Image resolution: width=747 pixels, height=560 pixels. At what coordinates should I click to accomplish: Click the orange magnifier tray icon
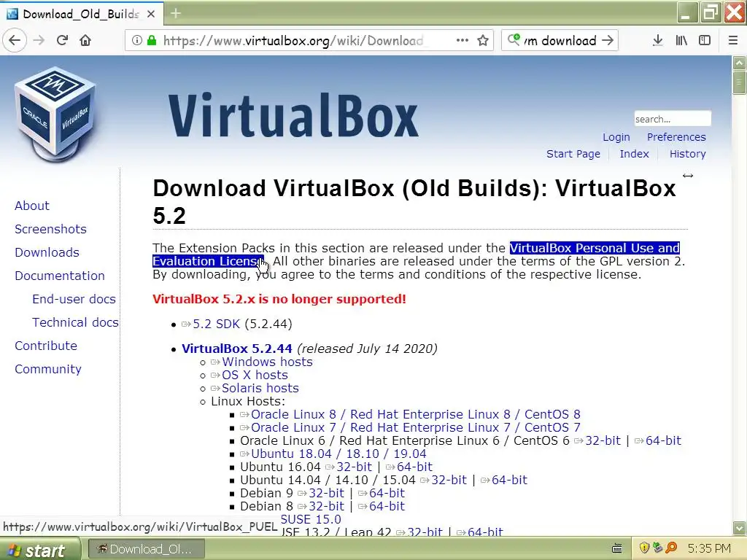coord(672,548)
